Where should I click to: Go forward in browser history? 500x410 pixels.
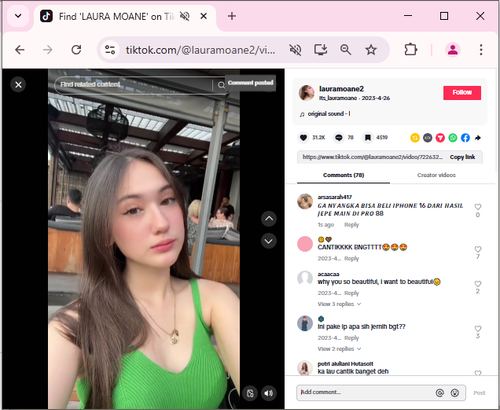tap(48, 50)
